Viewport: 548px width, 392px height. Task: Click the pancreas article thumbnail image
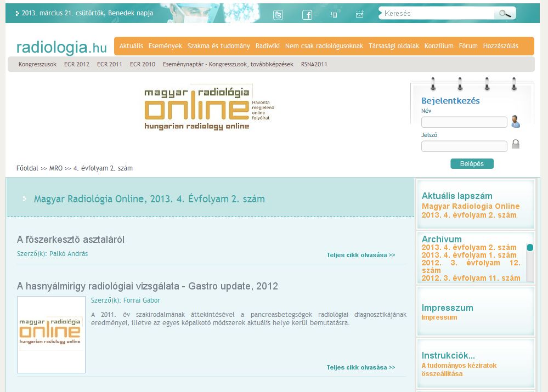52,334
